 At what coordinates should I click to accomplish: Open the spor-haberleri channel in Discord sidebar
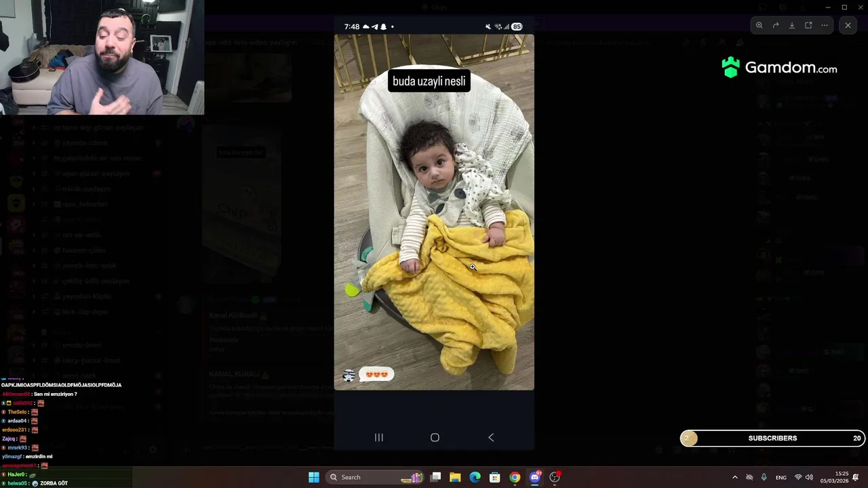(85, 204)
